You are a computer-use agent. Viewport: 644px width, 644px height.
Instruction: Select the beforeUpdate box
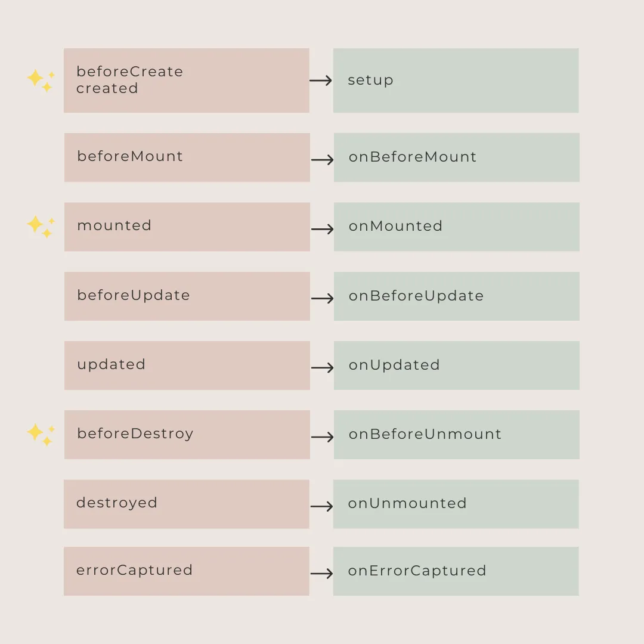pyautogui.click(x=187, y=296)
